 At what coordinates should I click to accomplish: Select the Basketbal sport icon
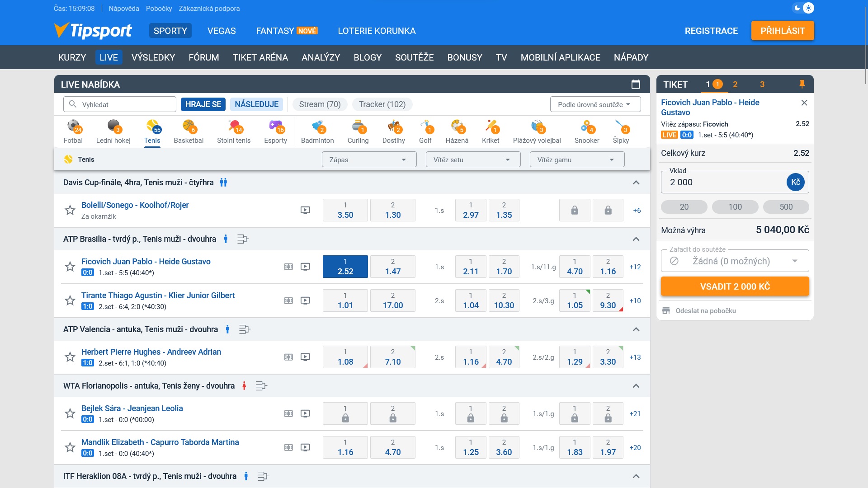point(189,131)
